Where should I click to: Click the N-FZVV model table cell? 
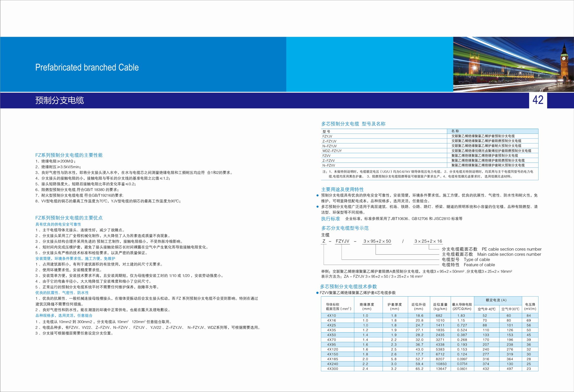(x=328, y=165)
